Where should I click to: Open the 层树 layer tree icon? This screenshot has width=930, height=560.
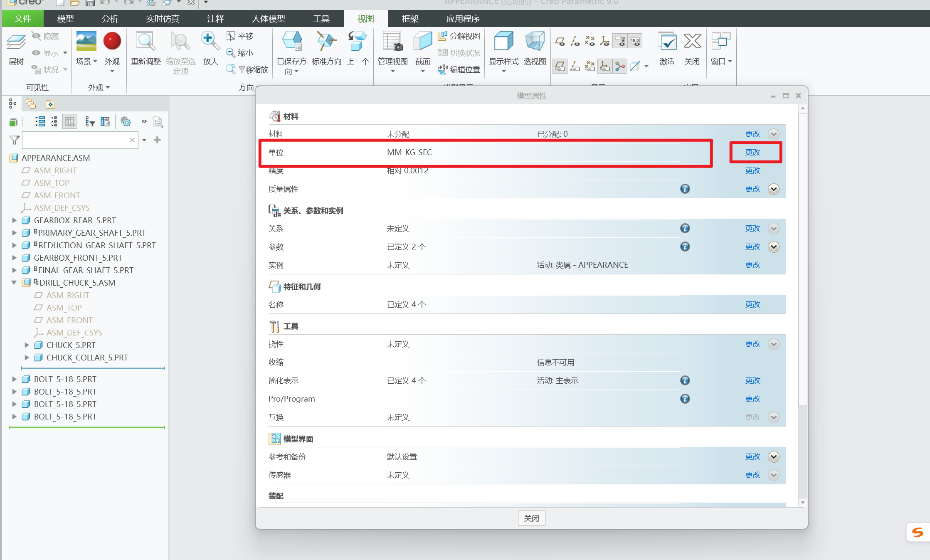[x=16, y=42]
